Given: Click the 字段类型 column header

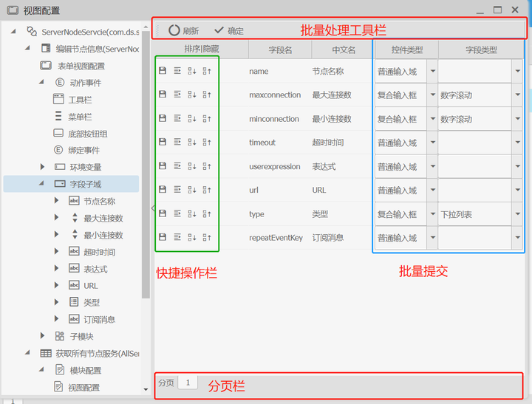Looking at the screenshot, I should pyautogui.click(x=481, y=49).
